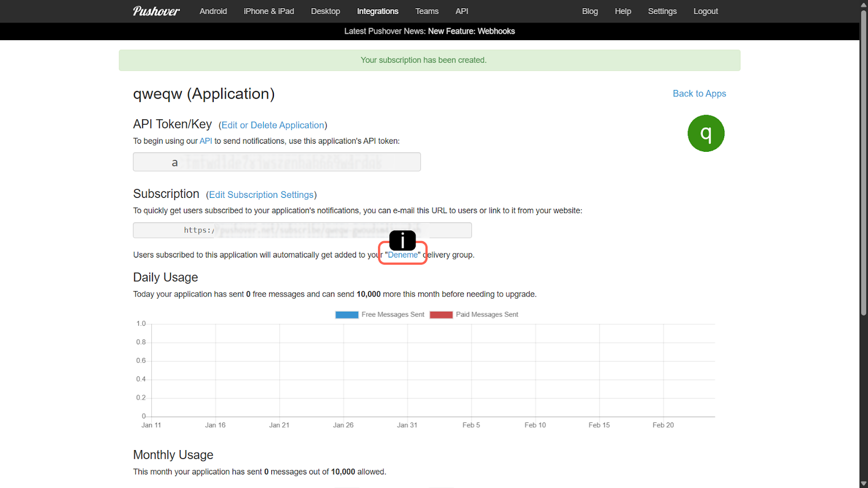868x488 pixels.
Task: Click Logout in the top bar
Action: [705, 11]
